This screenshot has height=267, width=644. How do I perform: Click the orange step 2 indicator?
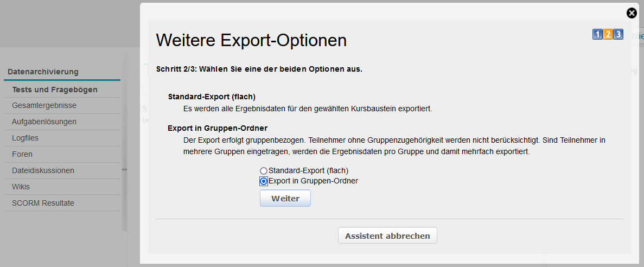click(608, 35)
